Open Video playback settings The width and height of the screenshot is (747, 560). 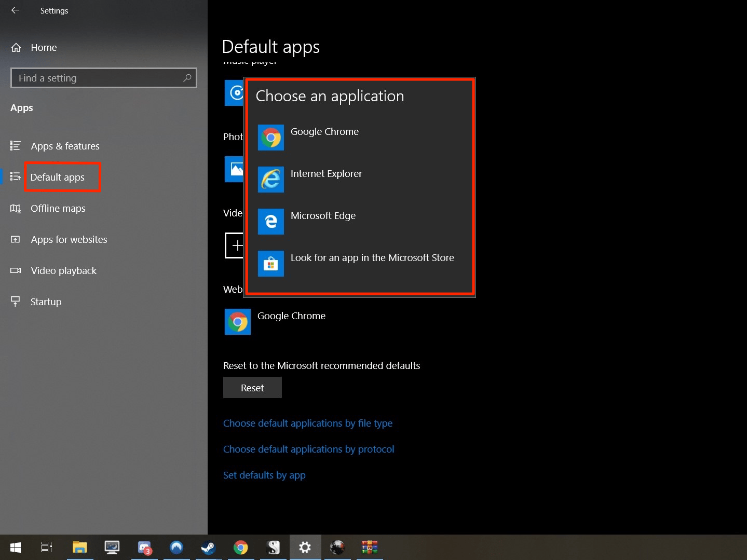pos(63,271)
